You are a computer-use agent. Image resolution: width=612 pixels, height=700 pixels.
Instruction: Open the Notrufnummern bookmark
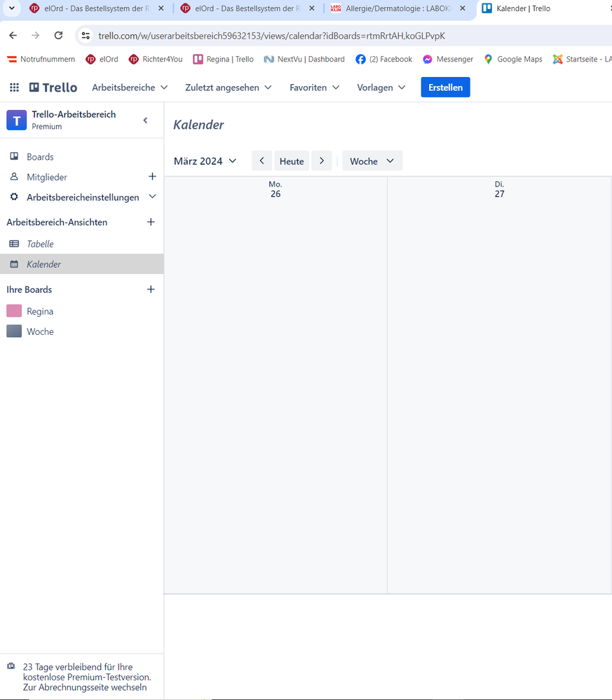click(41, 59)
